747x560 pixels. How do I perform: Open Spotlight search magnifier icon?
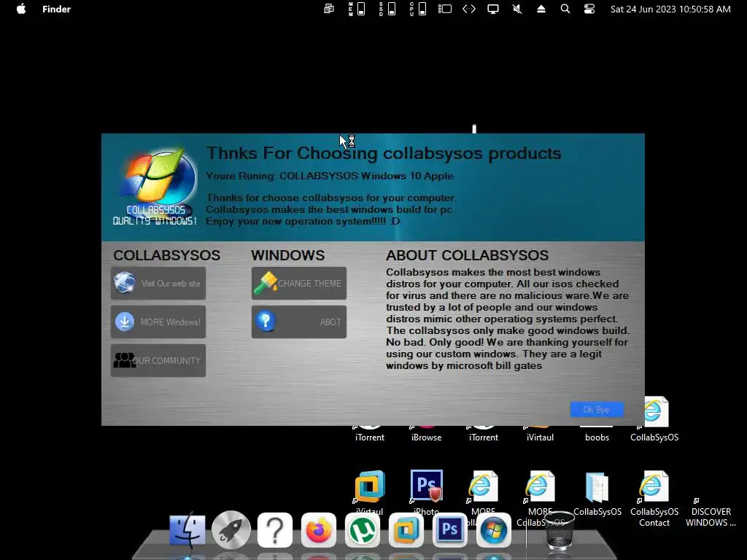click(x=565, y=9)
